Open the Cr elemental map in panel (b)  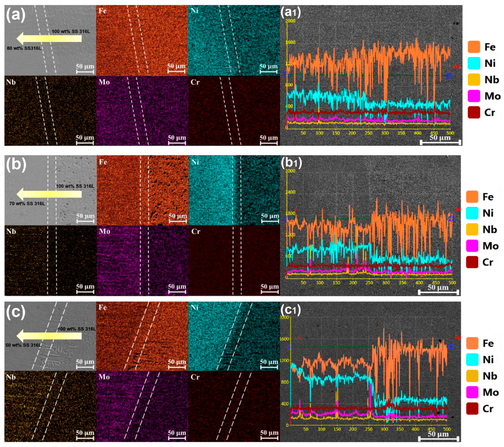pyautogui.click(x=234, y=261)
